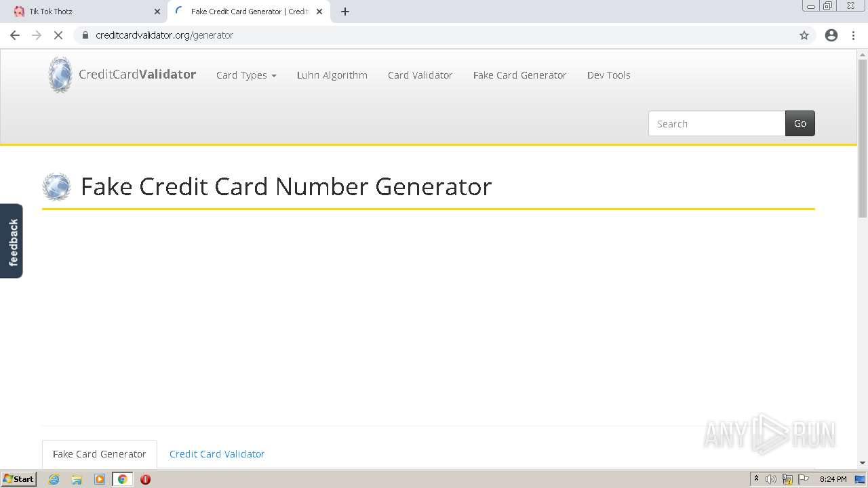Open the Chrome three-dot menu
The width and height of the screenshot is (868, 488).
[853, 35]
